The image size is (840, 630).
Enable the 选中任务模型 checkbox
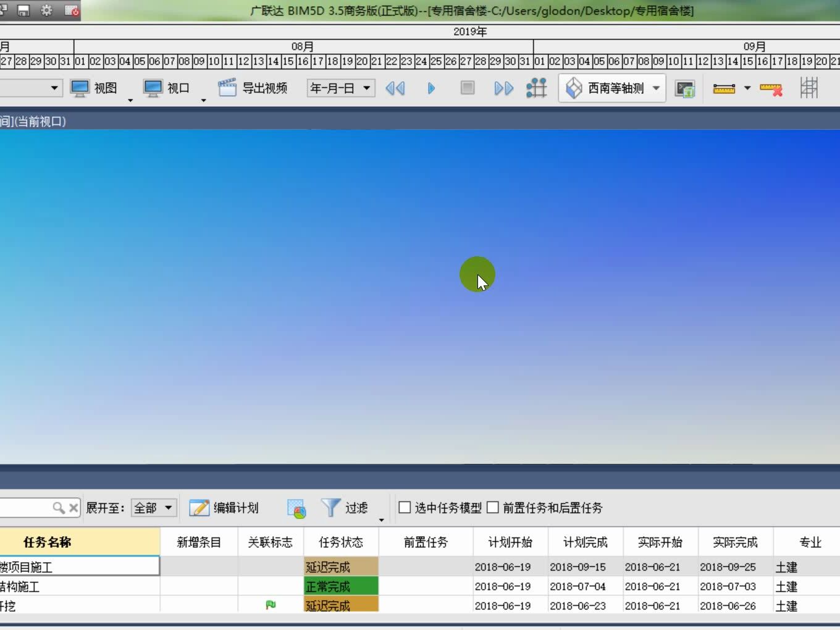405,507
